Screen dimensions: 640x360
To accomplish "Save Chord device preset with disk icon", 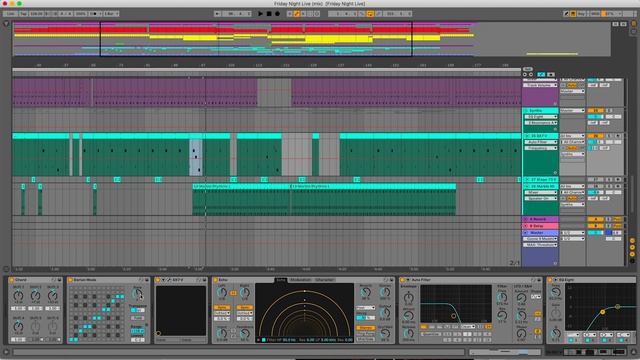I will coord(60,280).
